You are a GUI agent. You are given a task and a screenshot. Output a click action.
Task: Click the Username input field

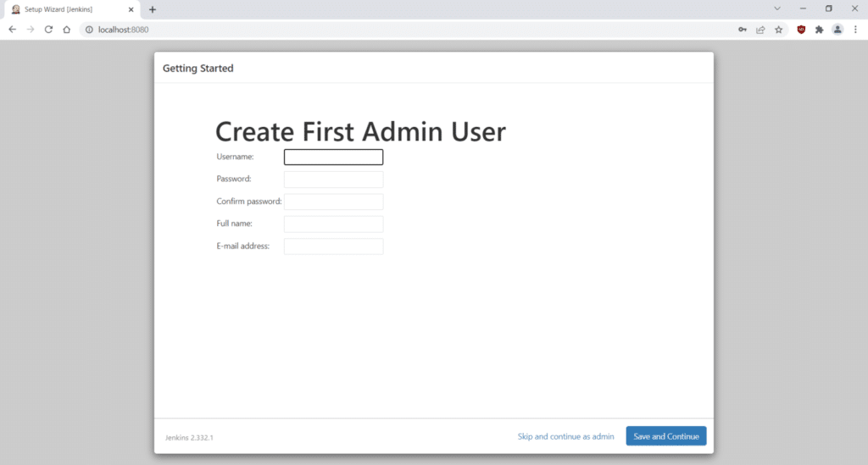click(333, 157)
